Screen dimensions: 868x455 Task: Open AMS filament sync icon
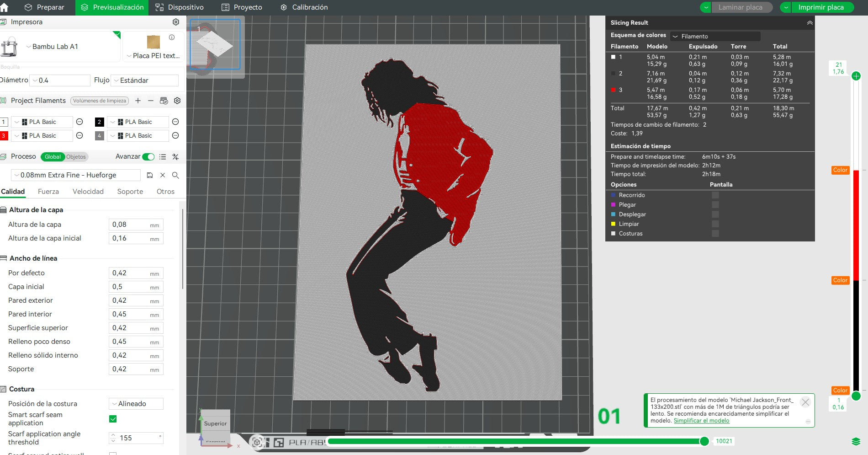click(164, 101)
